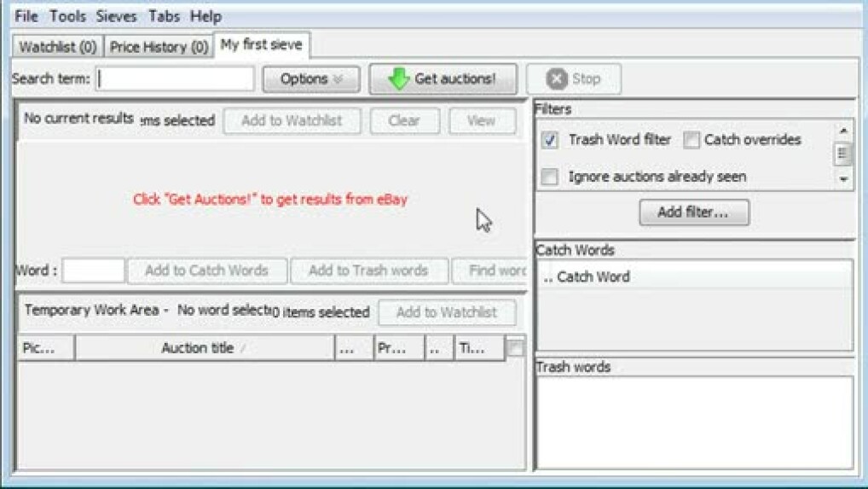Click Add to Trash words button
This screenshot has width=868, height=489.
(368, 271)
